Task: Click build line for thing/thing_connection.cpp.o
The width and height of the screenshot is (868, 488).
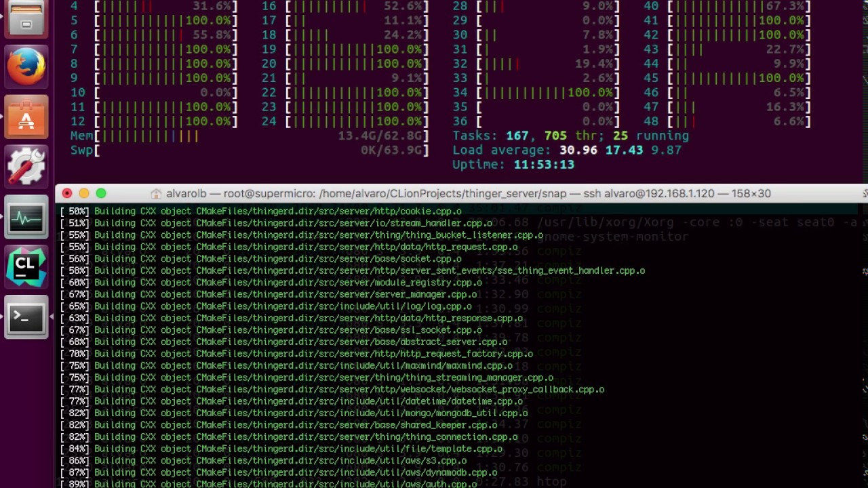Action: [289, 436]
